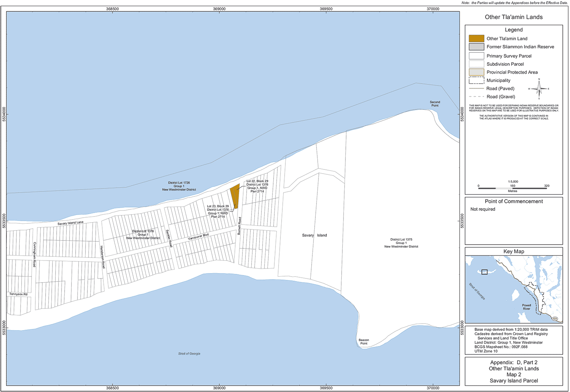Click the north arrow compass rose
The image size is (570, 392).
(539, 89)
